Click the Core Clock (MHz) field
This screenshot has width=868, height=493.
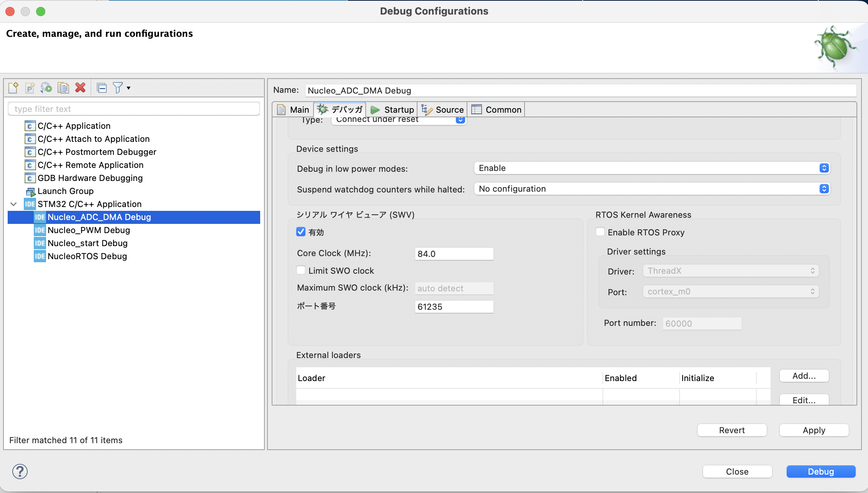click(454, 254)
